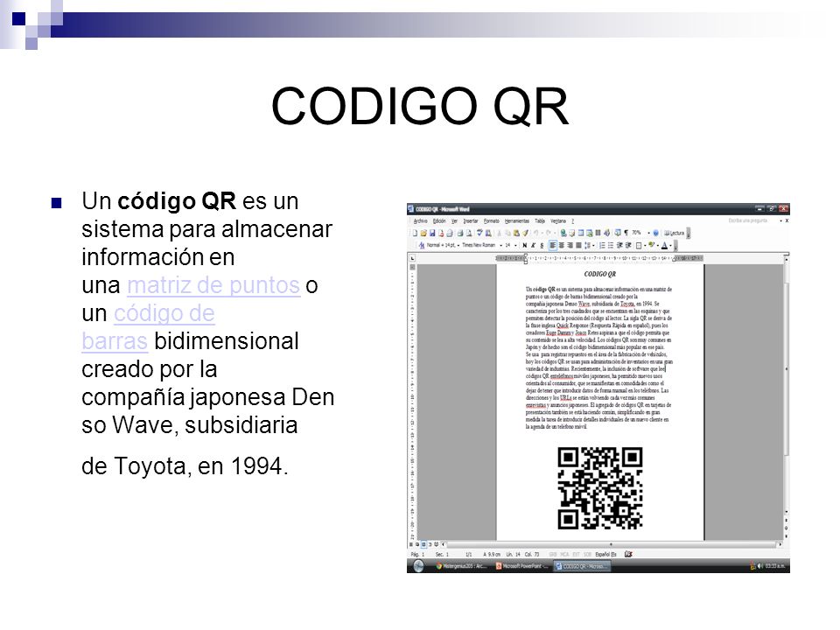This screenshot has width=840, height=630.
Task: Click the Cut scissors icon
Action: (x=499, y=233)
